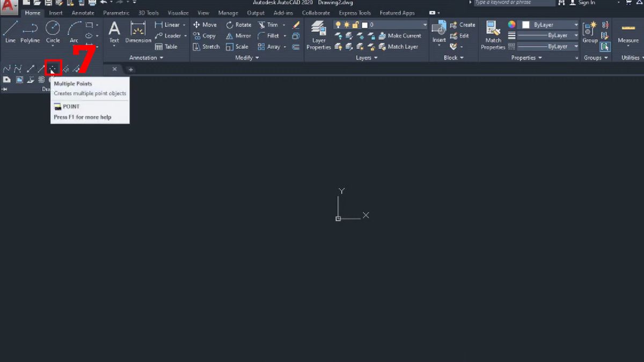Click the white layer color swatch
The height and width of the screenshot is (362, 644).
[x=364, y=25]
